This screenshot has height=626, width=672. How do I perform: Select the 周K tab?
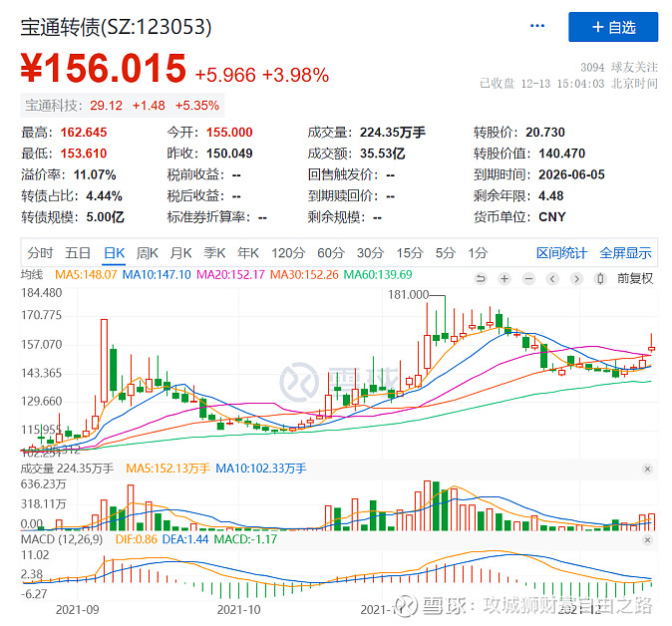click(x=147, y=253)
